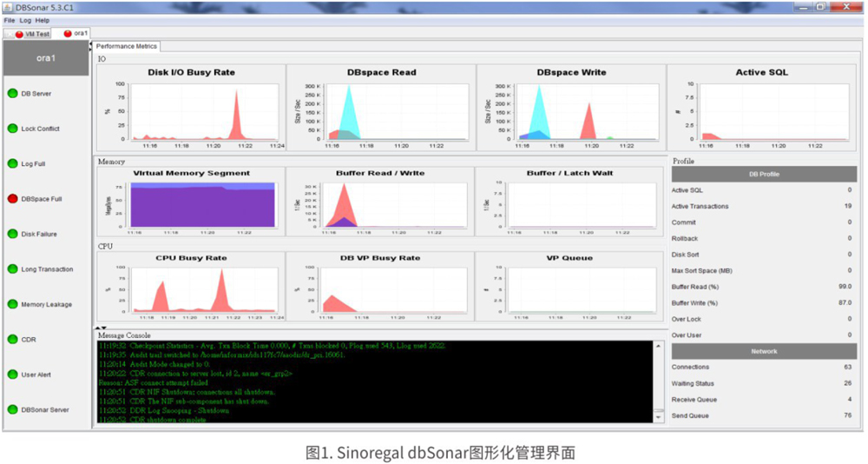Click the Message Console scrollbar down arrow
The image size is (868, 464).
(x=658, y=417)
